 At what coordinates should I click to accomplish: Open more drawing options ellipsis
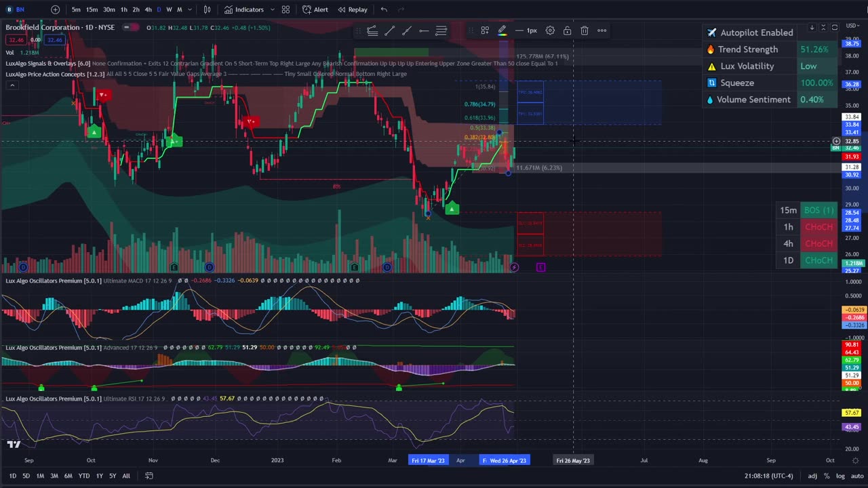pos(601,30)
